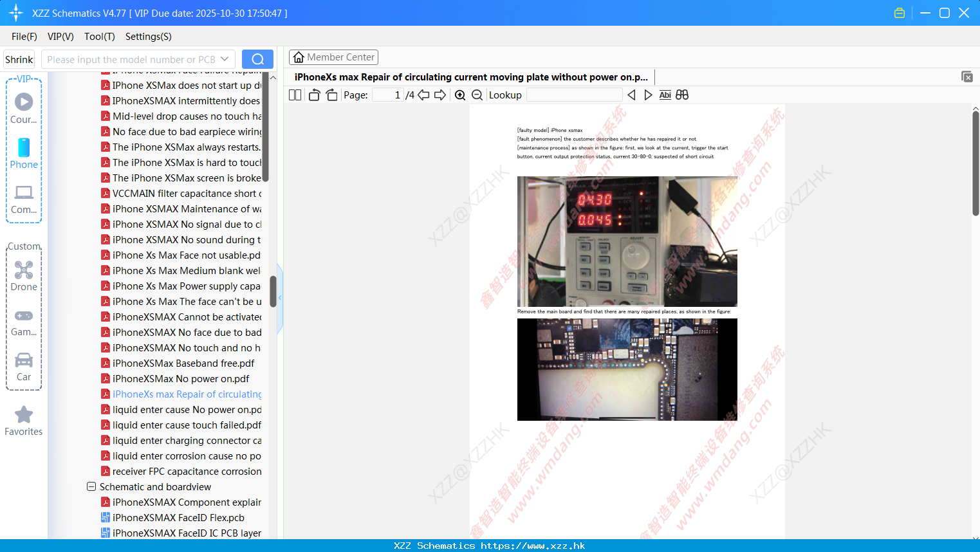Open the Courses sidebar icon

coord(24,108)
